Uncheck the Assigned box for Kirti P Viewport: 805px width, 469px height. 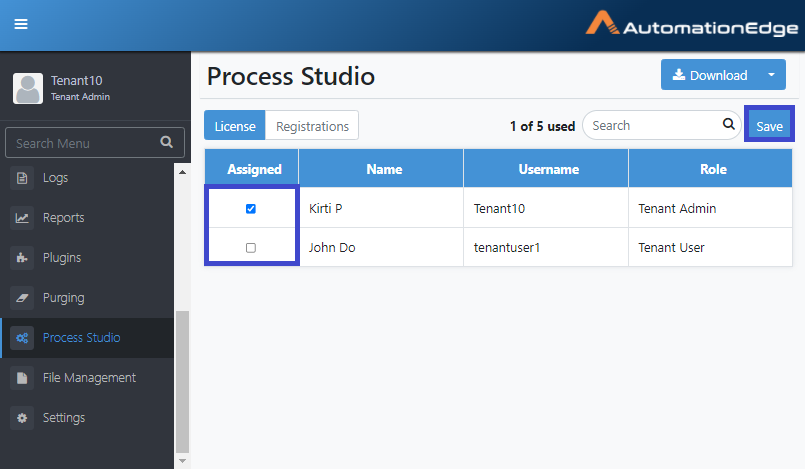(x=251, y=209)
